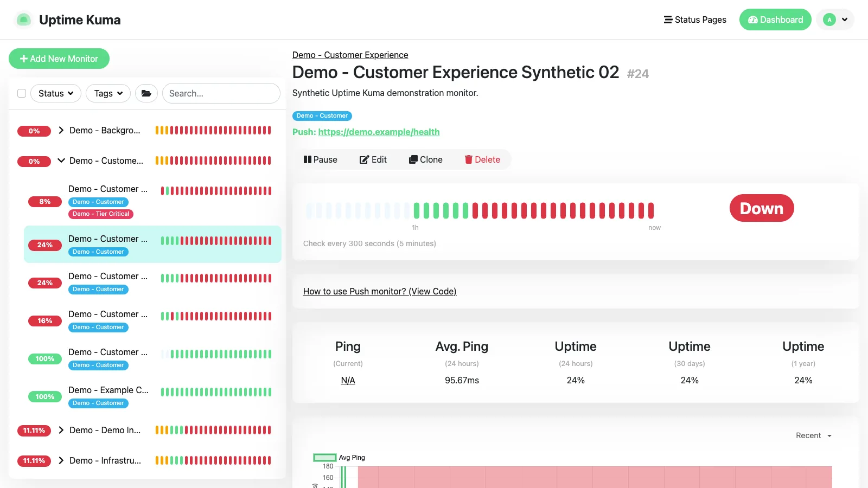Click the plus icon in Add New Monitor
The image size is (868, 488).
(x=23, y=59)
